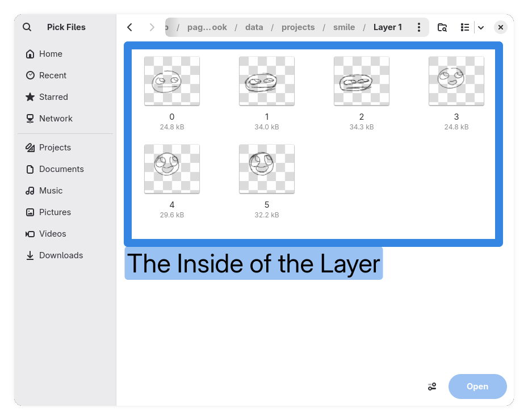Open Music in the sidebar

click(x=65, y=191)
